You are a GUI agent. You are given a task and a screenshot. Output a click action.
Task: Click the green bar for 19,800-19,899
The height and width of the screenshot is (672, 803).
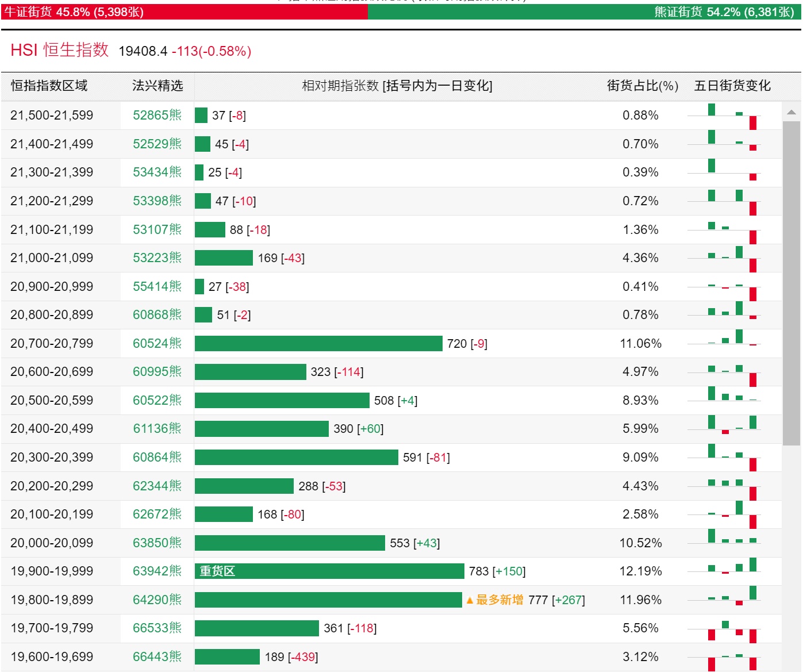click(328, 600)
